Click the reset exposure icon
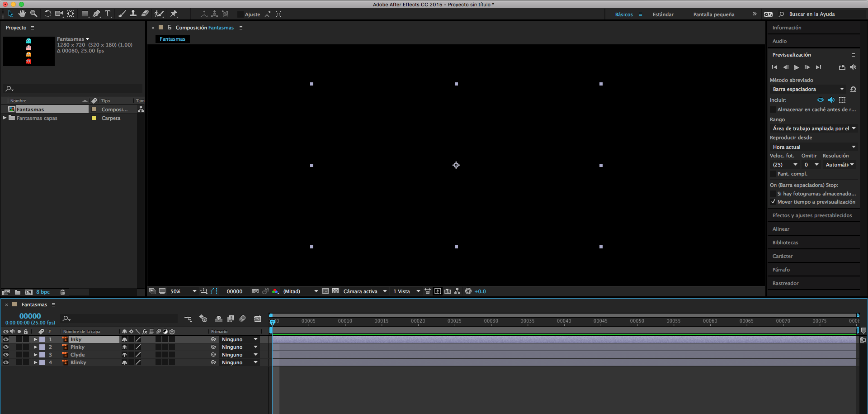 tap(468, 291)
